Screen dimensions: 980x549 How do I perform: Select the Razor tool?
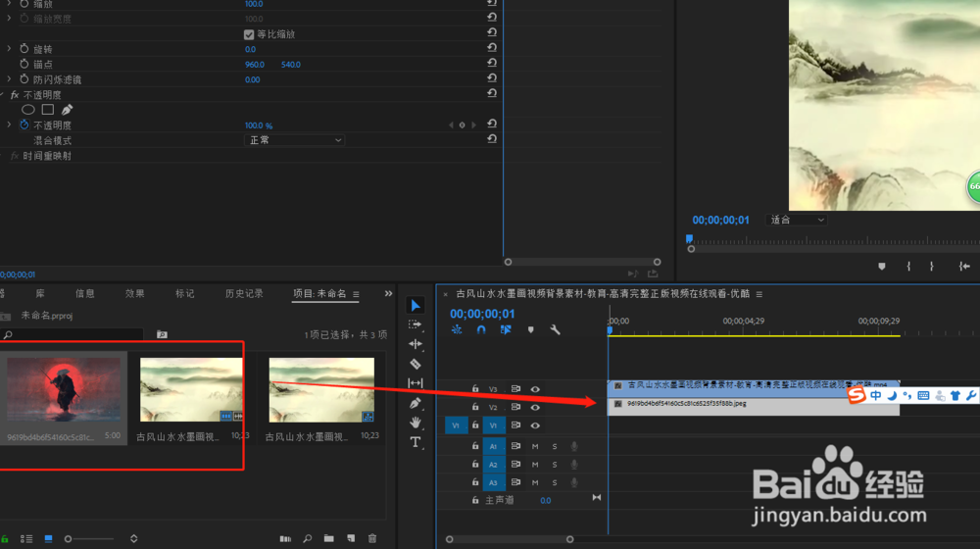[x=415, y=364]
